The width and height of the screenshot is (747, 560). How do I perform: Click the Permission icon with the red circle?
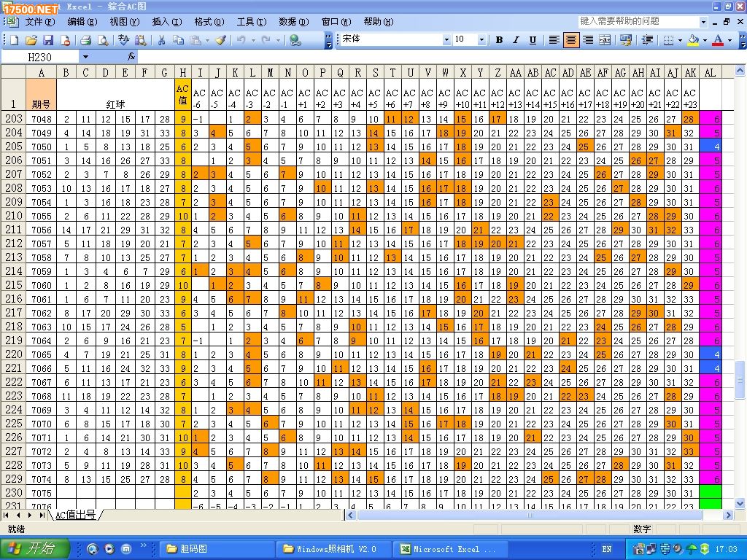tap(65, 41)
